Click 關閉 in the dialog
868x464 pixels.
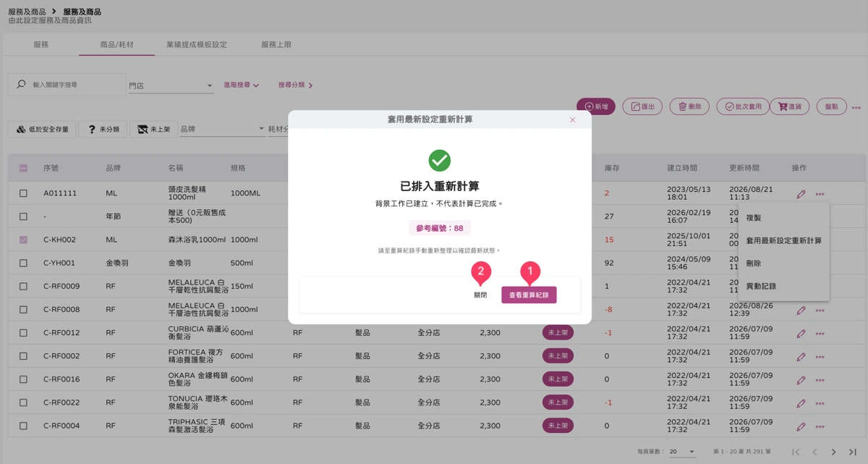coord(480,295)
